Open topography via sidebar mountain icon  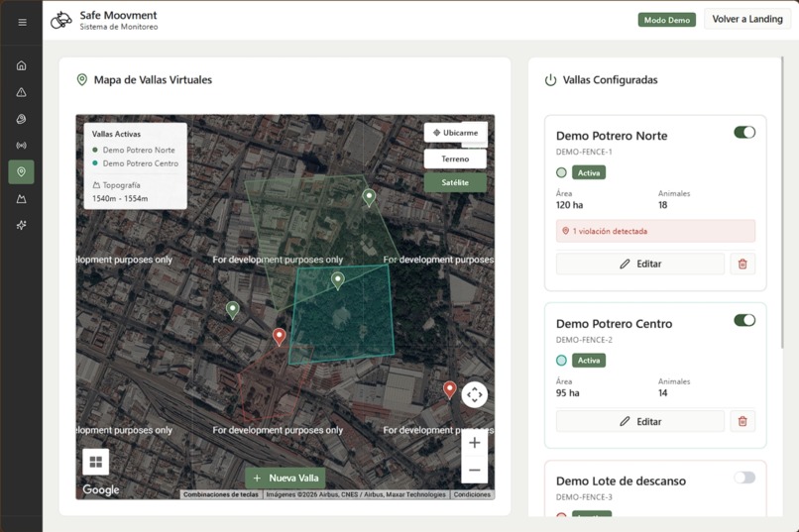click(22, 198)
